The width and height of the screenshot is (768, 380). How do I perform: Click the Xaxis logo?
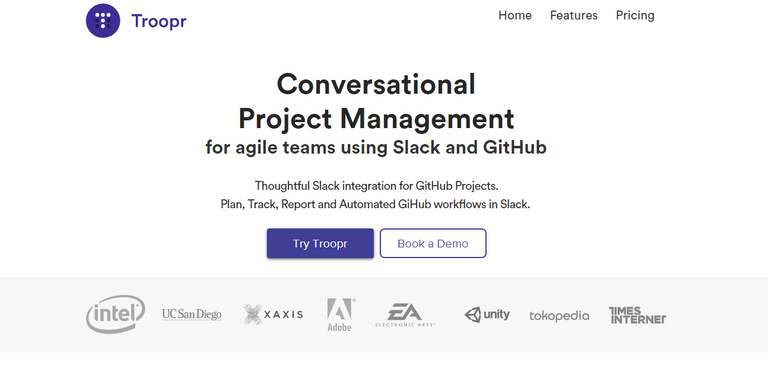(x=273, y=314)
